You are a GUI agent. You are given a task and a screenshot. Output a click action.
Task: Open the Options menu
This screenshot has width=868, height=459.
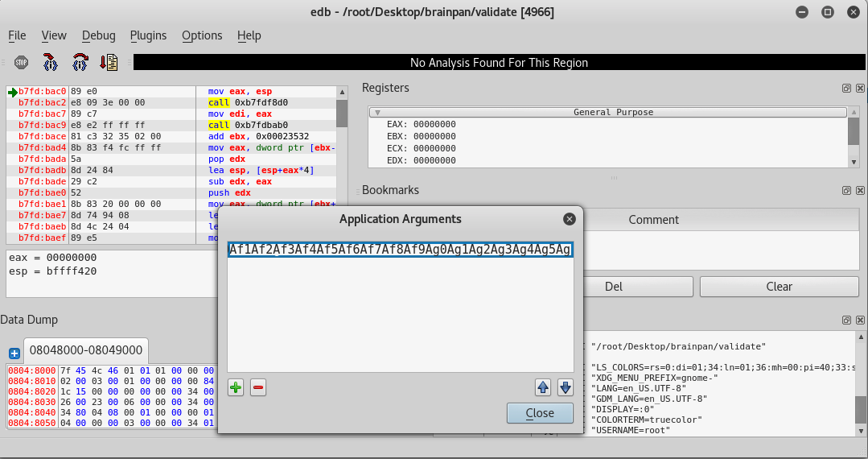coord(202,35)
